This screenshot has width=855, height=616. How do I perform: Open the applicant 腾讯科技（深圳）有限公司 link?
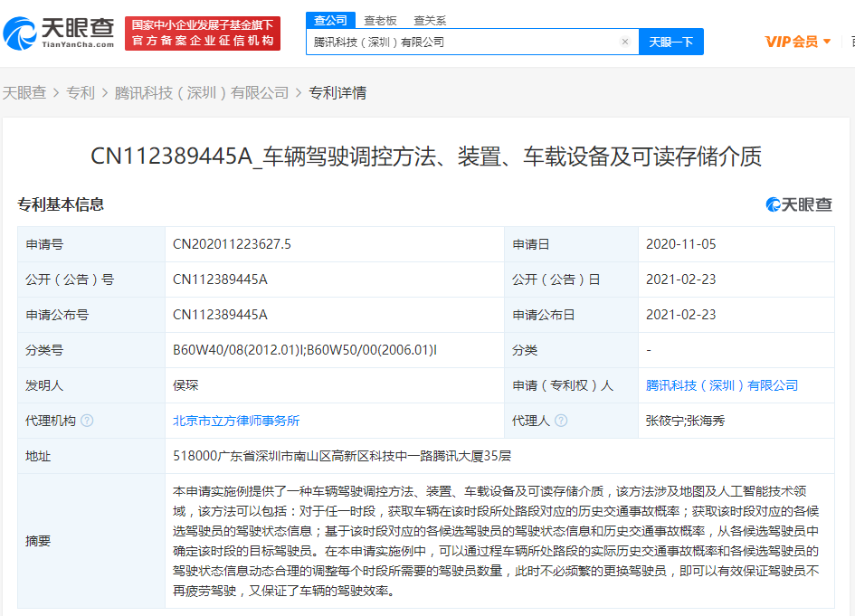point(722,385)
